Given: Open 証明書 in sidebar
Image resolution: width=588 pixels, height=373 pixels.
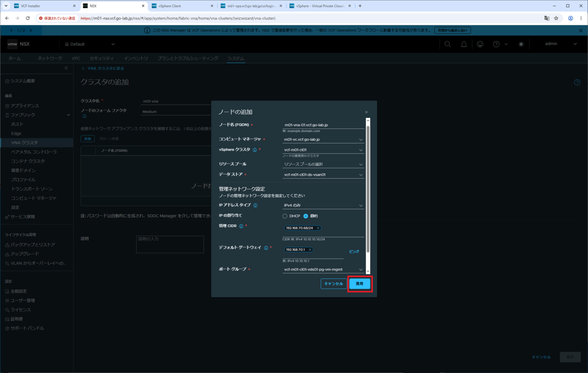Looking at the screenshot, I should [x=17, y=319].
